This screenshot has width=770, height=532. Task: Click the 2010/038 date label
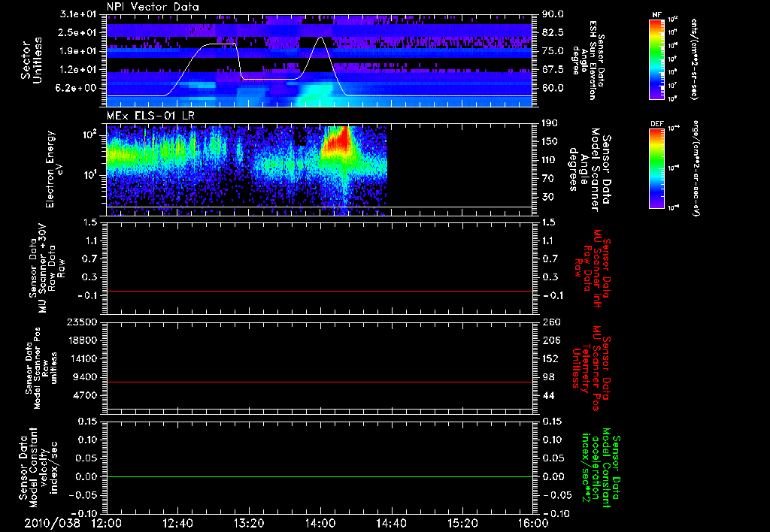52,523
